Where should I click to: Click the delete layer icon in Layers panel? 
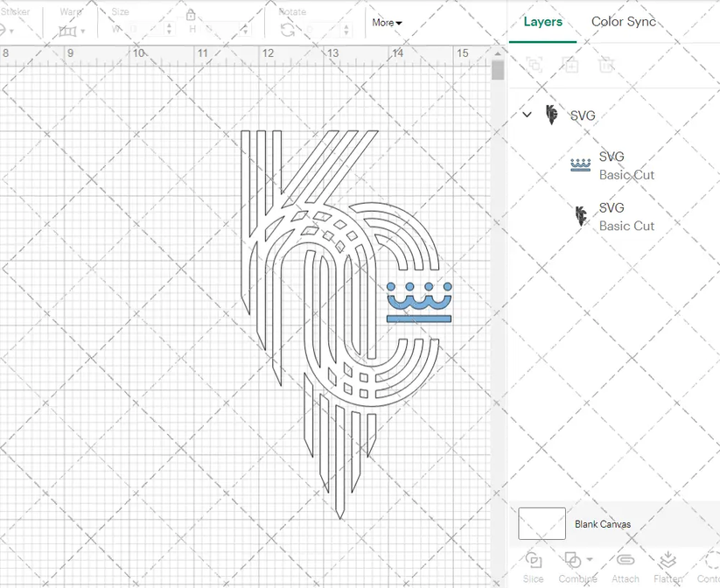click(x=607, y=64)
